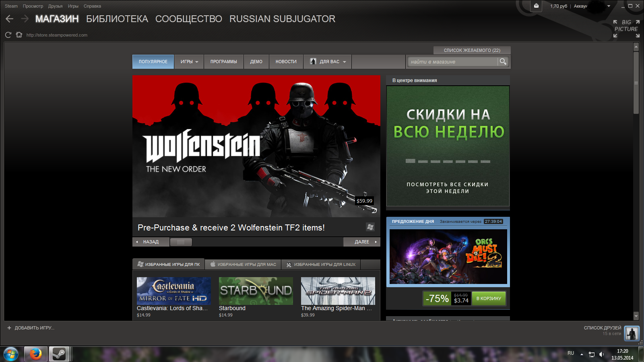Open the Steam menu
The image size is (644, 362).
coord(11,6)
